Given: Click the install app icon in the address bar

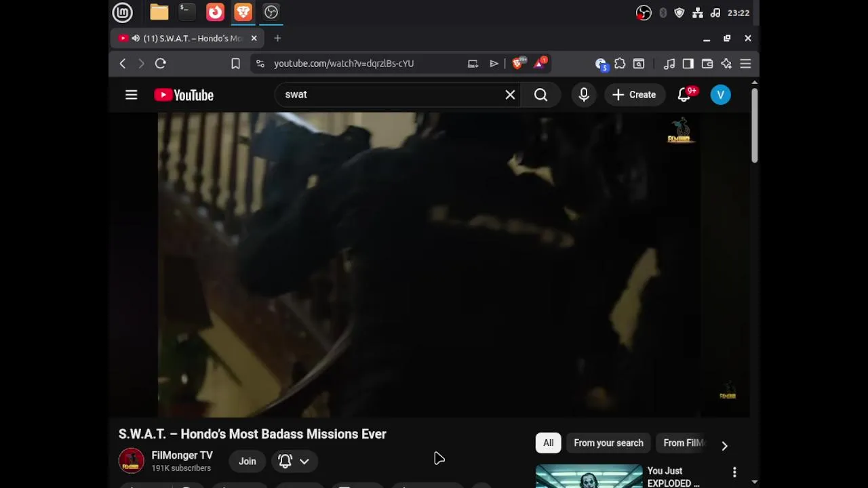Looking at the screenshot, I should tap(473, 64).
